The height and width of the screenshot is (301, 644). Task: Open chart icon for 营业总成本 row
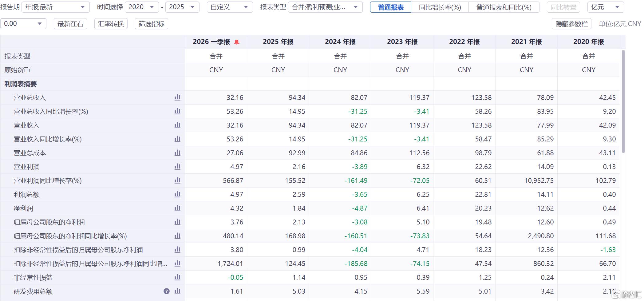177,153
